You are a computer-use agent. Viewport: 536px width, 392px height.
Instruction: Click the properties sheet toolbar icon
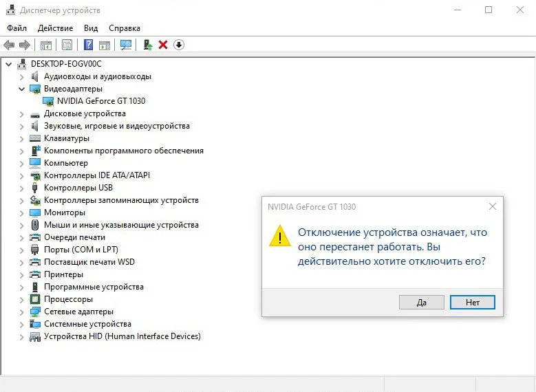pyautogui.click(x=67, y=45)
